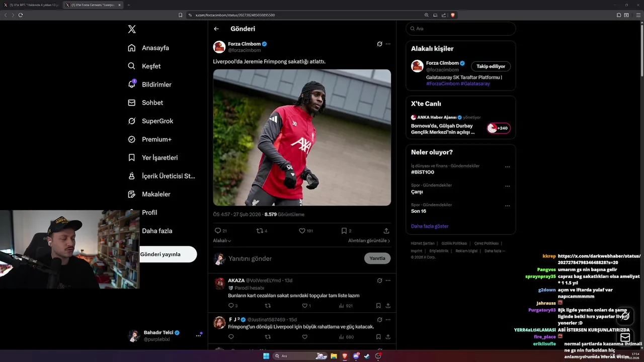Repost the F J reply
This screenshot has height=362, width=644.
[x=268, y=337]
